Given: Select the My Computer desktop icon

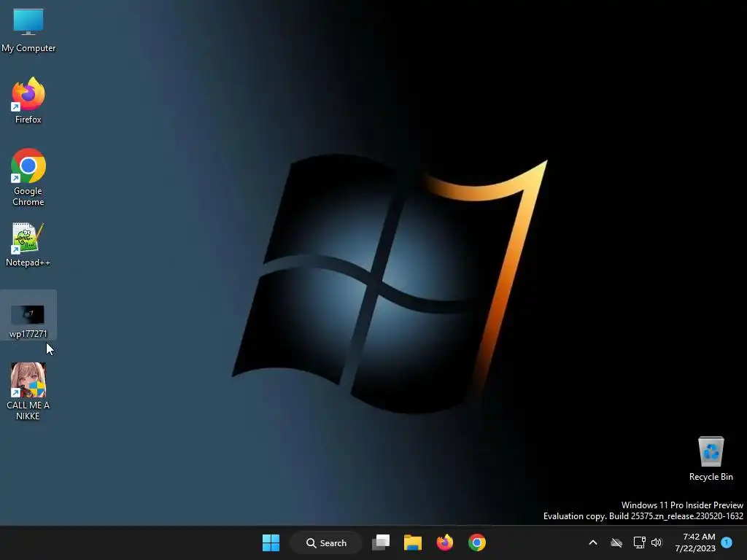Looking at the screenshot, I should (28, 31).
